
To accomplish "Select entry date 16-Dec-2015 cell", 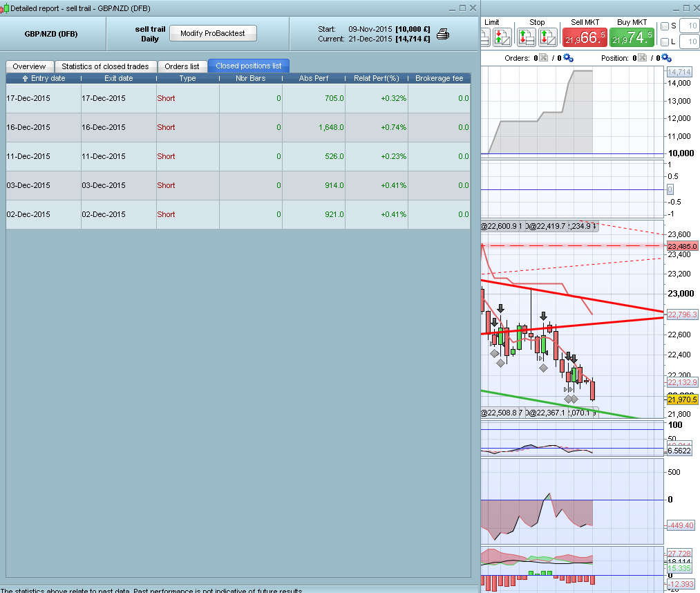I will [44, 127].
